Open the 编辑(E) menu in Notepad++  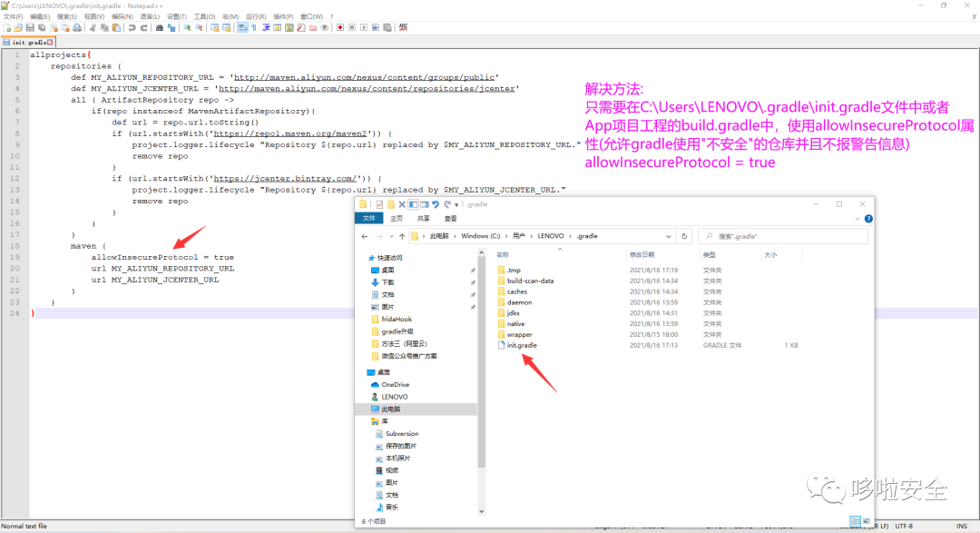[x=39, y=17]
